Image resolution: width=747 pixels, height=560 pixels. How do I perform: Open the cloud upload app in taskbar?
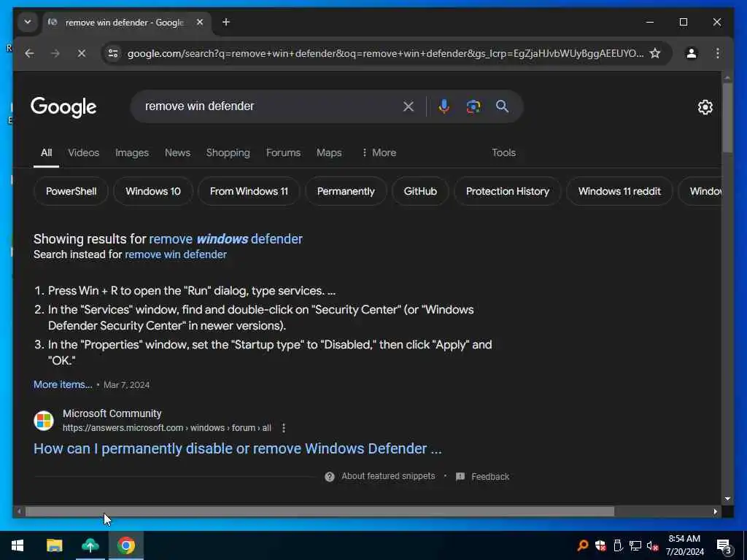(90, 545)
